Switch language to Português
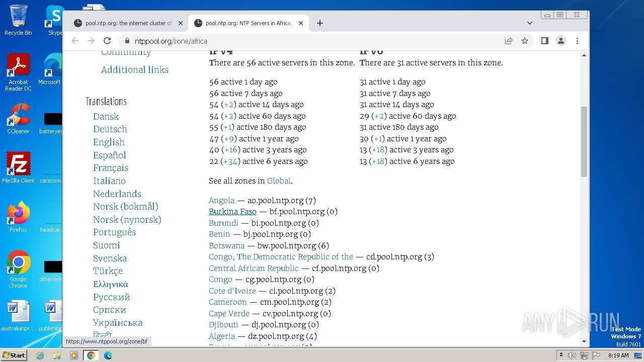This screenshot has height=362, width=644. (115, 232)
